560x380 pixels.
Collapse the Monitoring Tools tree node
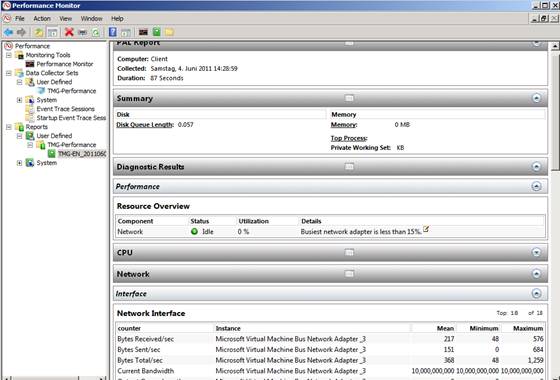[9, 55]
